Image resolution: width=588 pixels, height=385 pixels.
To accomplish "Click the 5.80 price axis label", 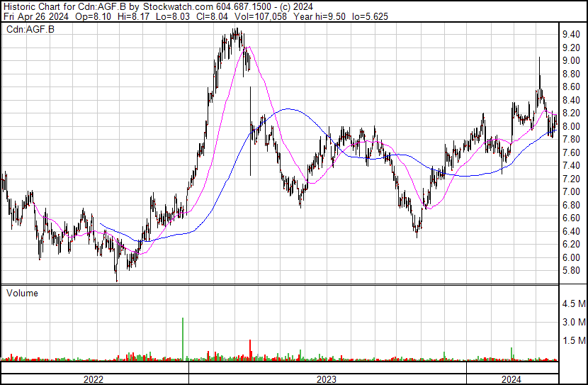I will click(x=571, y=271).
